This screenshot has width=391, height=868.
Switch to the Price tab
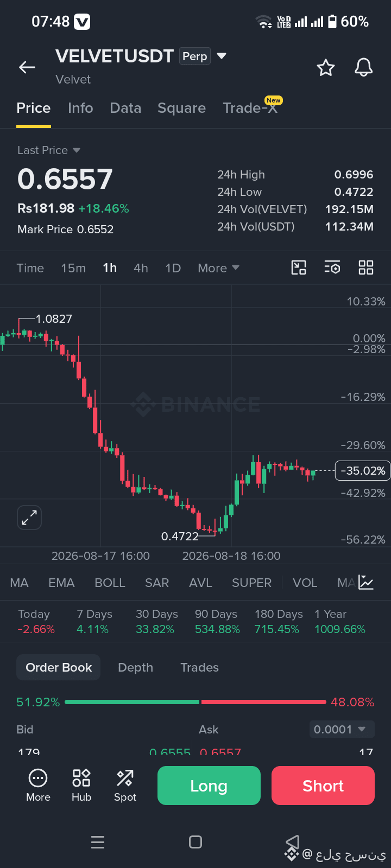coord(34,108)
